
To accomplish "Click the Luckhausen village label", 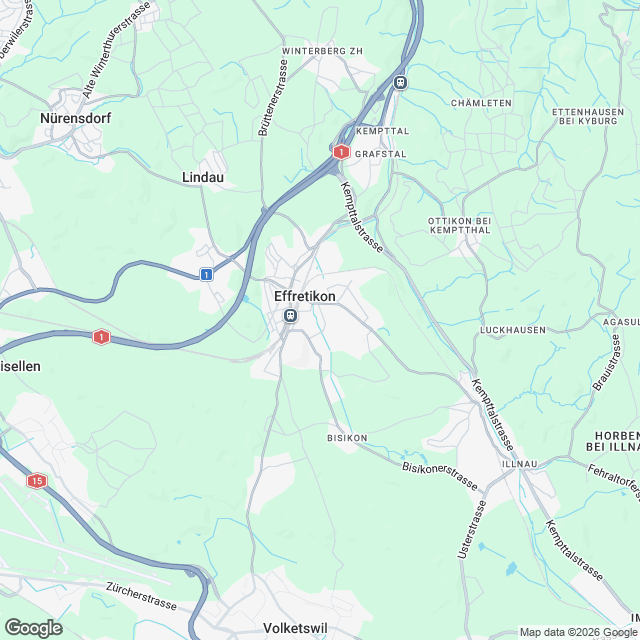I will (513, 330).
